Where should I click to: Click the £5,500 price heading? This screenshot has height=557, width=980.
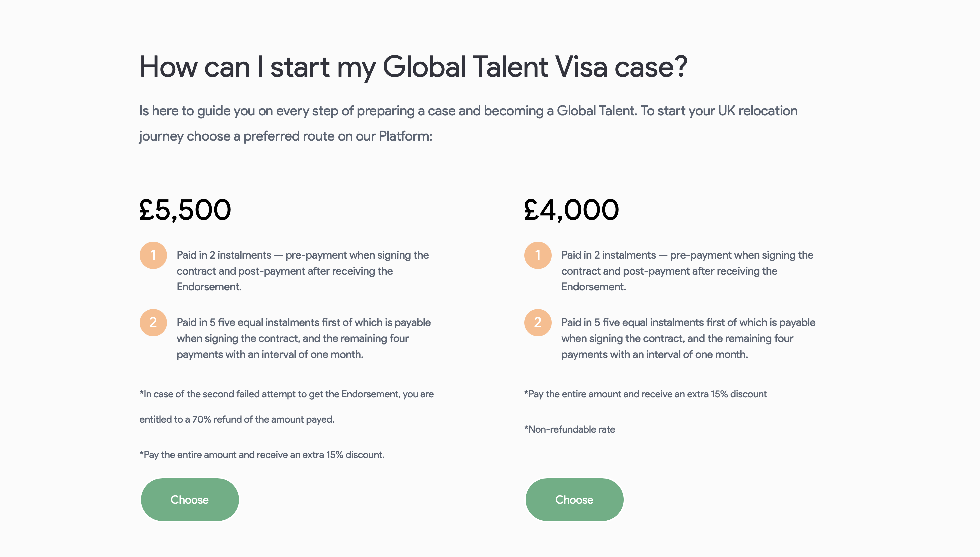(x=185, y=210)
